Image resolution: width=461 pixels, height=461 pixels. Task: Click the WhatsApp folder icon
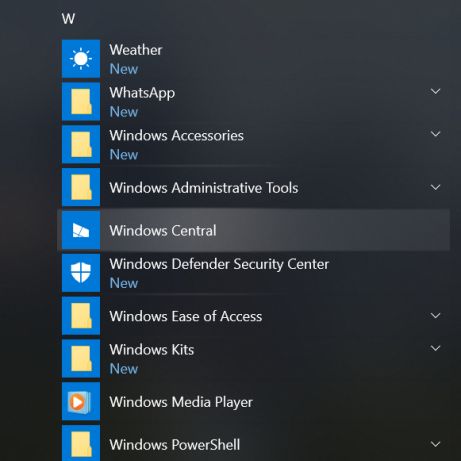[81, 102]
